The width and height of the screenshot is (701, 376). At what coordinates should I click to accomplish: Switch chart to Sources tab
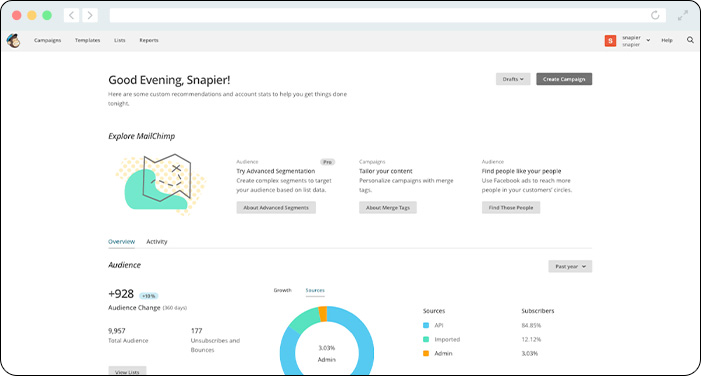tap(315, 290)
